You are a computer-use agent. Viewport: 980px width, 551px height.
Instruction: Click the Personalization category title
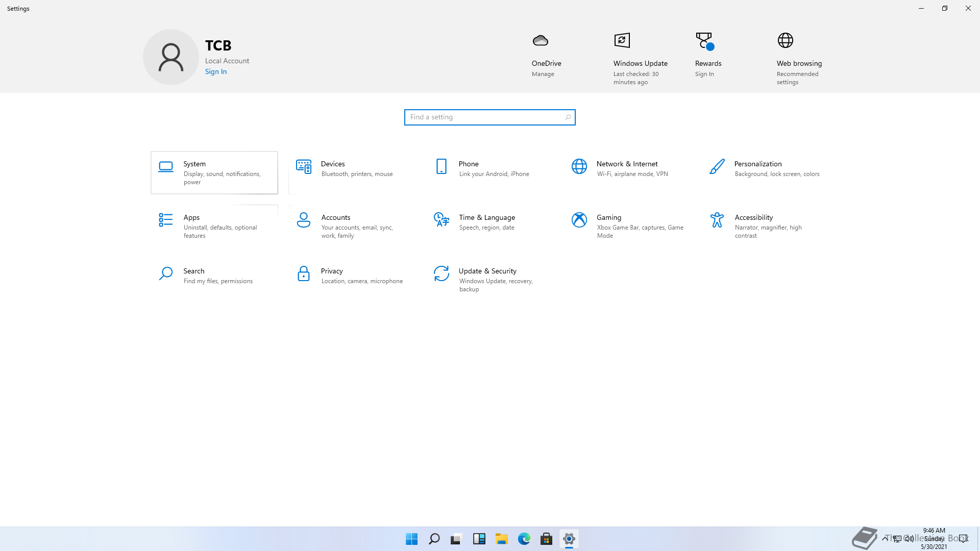(758, 164)
